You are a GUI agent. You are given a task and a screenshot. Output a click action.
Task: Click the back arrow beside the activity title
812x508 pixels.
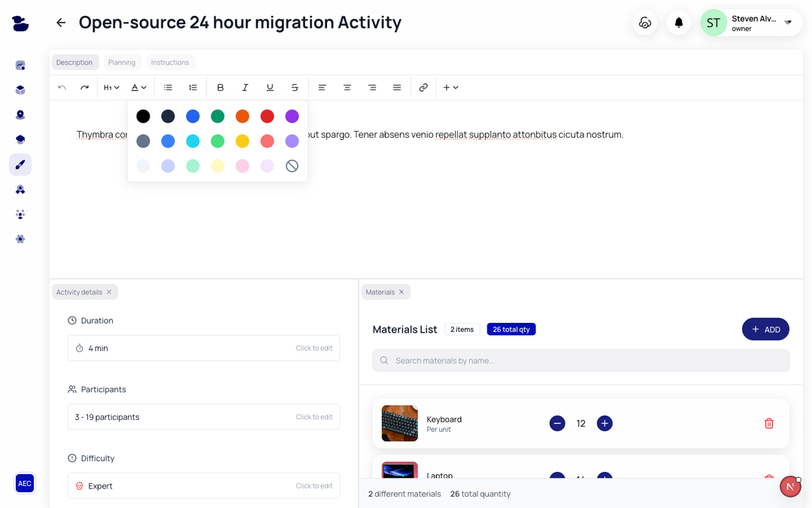[x=61, y=23]
